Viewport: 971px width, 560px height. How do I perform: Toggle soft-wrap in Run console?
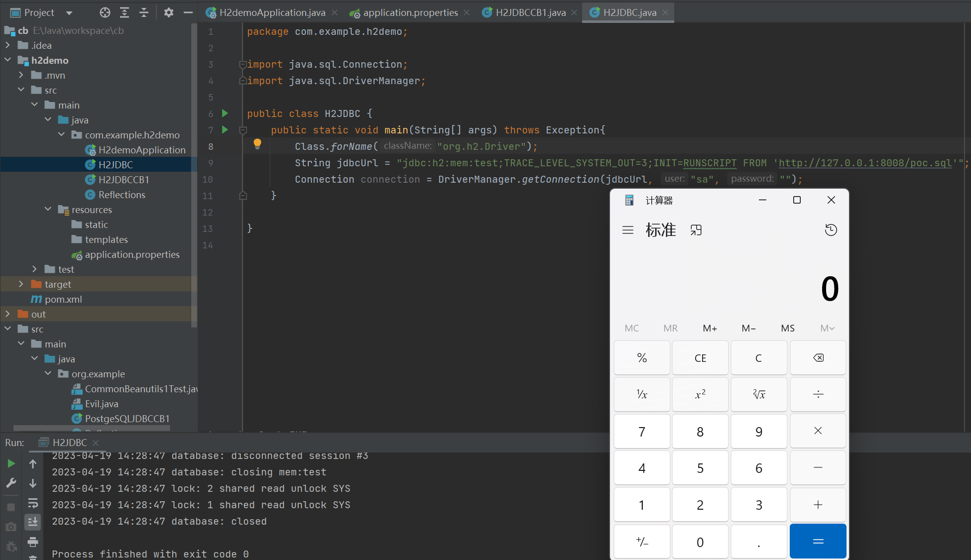[33, 502]
